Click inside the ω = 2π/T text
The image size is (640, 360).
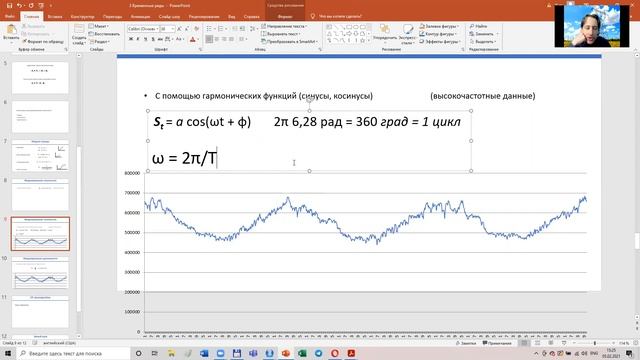pyautogui.click(x=184, y=158)
